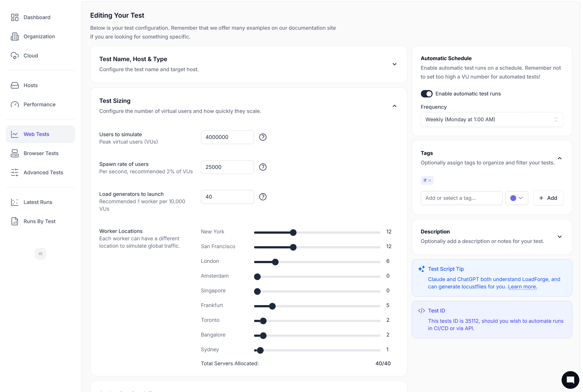This screenshot has width=583, height=392.
Task: Open Advanced Tests settings
Action: click(x=43, y=172)
